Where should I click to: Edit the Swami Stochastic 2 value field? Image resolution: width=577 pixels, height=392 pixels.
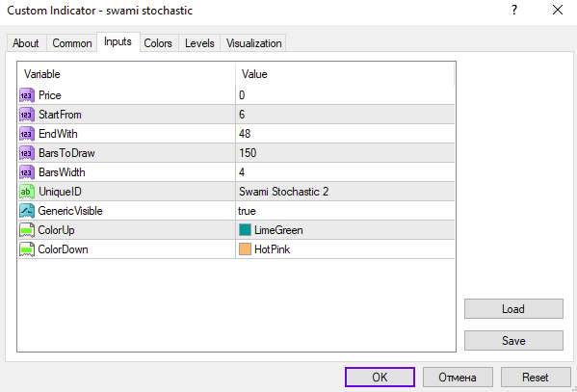click(345, 192)
